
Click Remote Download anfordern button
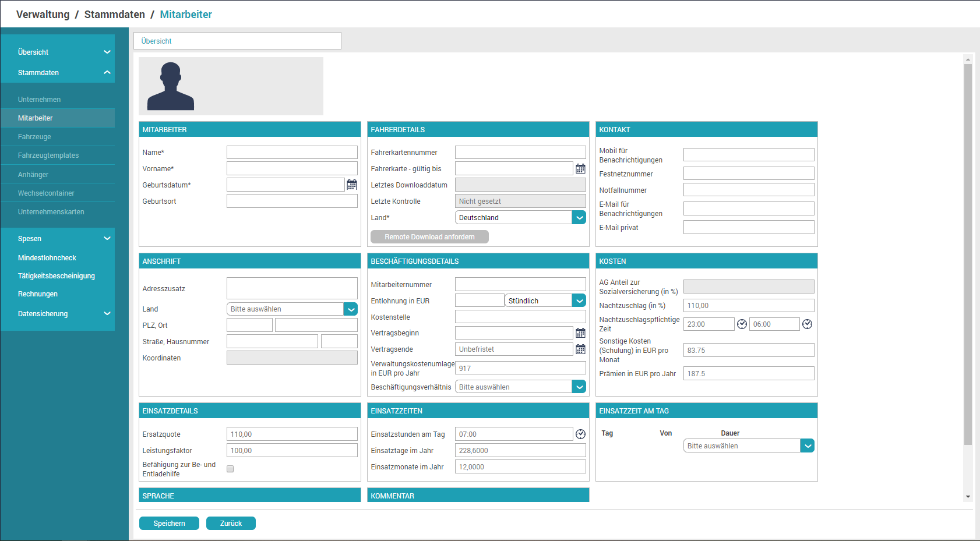coord(429,236)
